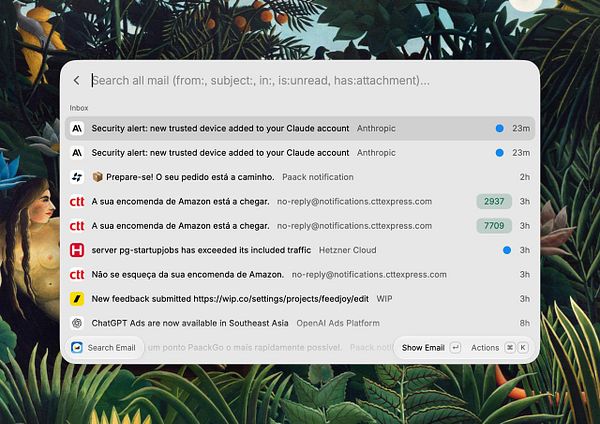Image resolution: width=600 pixels, height=424 pixels.
Task: Open ChatGPT Ads Southeast Asia email
Action: [300, 323]
